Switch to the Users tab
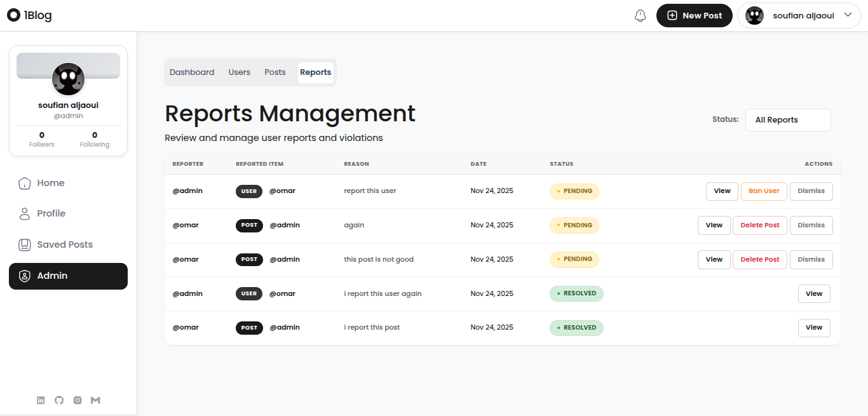 240,72
